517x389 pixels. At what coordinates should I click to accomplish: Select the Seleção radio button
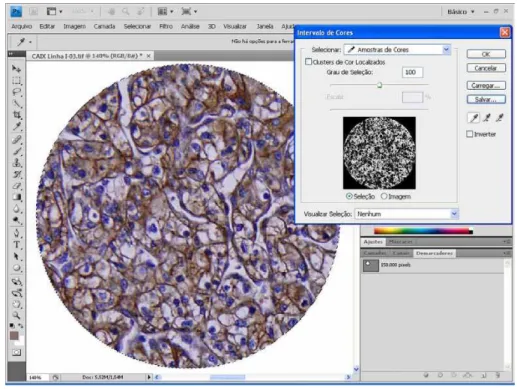point(349,196)
